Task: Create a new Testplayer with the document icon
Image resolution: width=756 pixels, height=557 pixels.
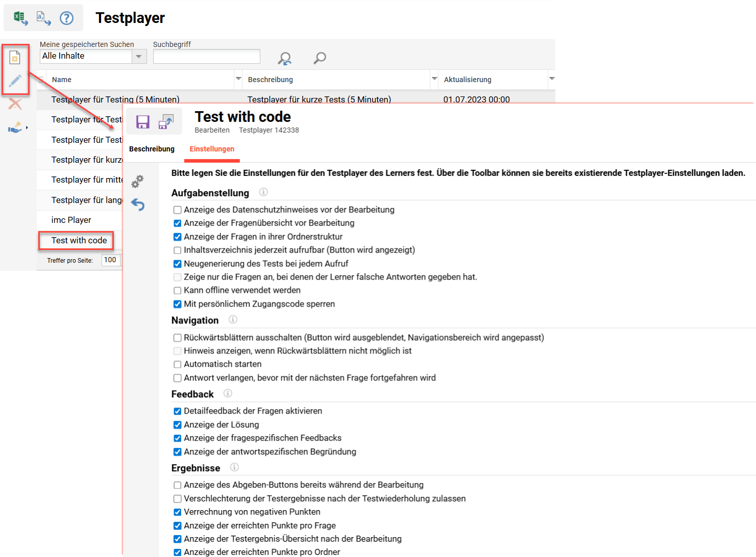Action: pos(15,58)
